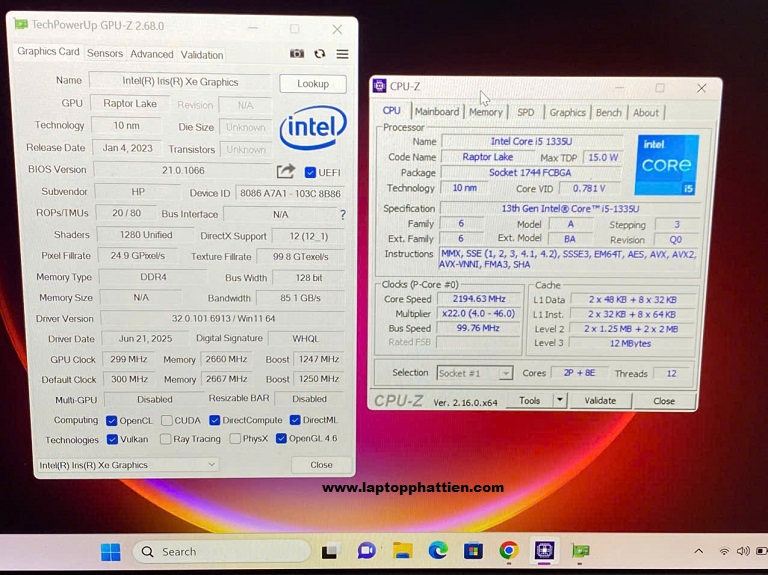
Task: Launch Microsoft Edge from the taskbar
Action: pos(438,551)
